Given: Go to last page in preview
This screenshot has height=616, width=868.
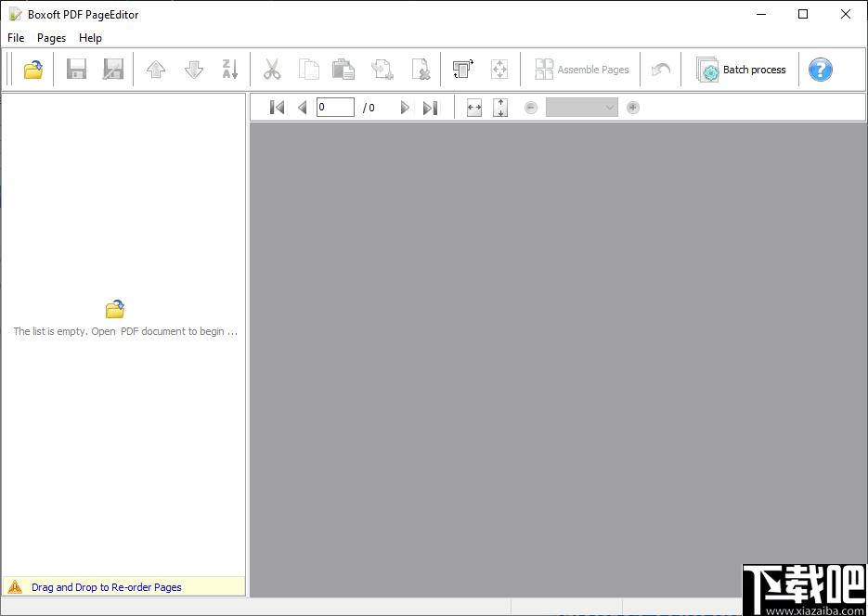Looking at the screenshot, I should (x=430, y=108).
